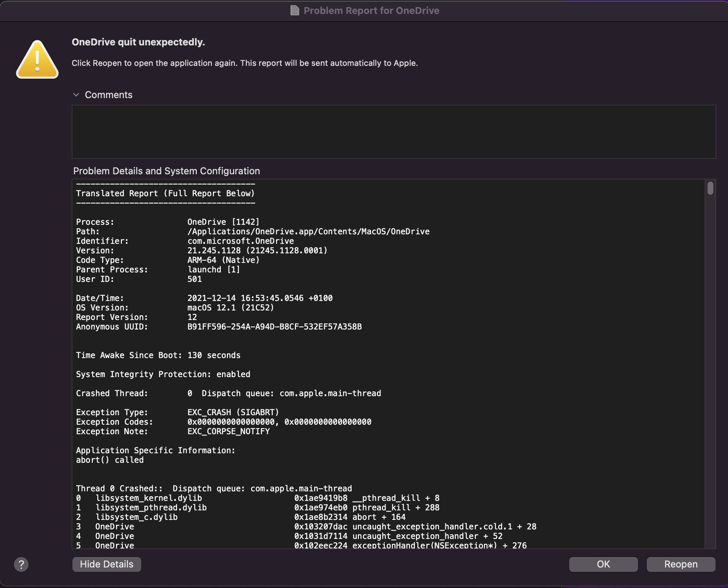The image size is (728, 588).
Task: Click the document icon in title bar
Action: point(294,10)
